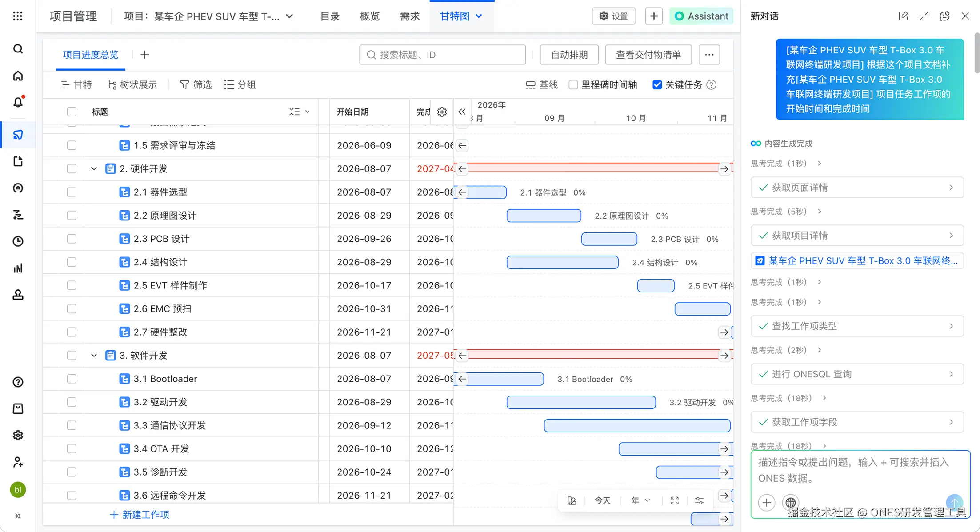Click the fullscreen icon in Gantt toolbar
The width and height of the screenshot is (980, 532).
674,501
